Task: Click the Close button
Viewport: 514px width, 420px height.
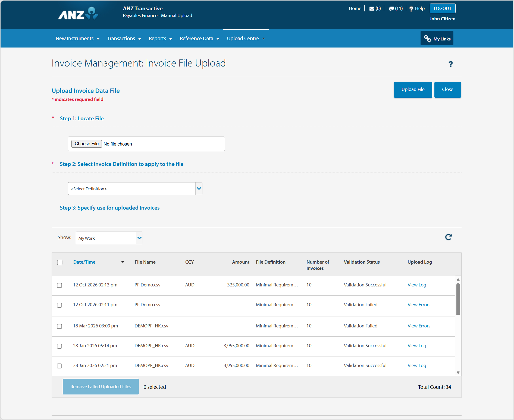Action: coord(447,90)
